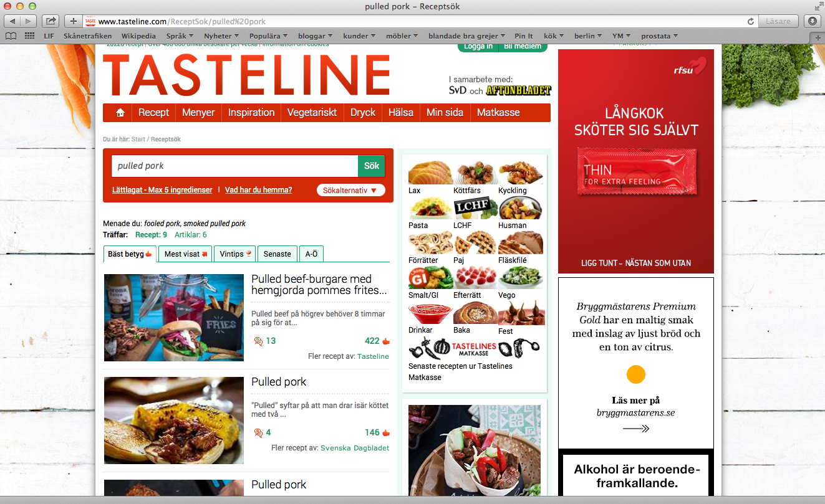Open the bloggar bookmarks folder
This screenshot has height=504, width=825.
(315, 36)
